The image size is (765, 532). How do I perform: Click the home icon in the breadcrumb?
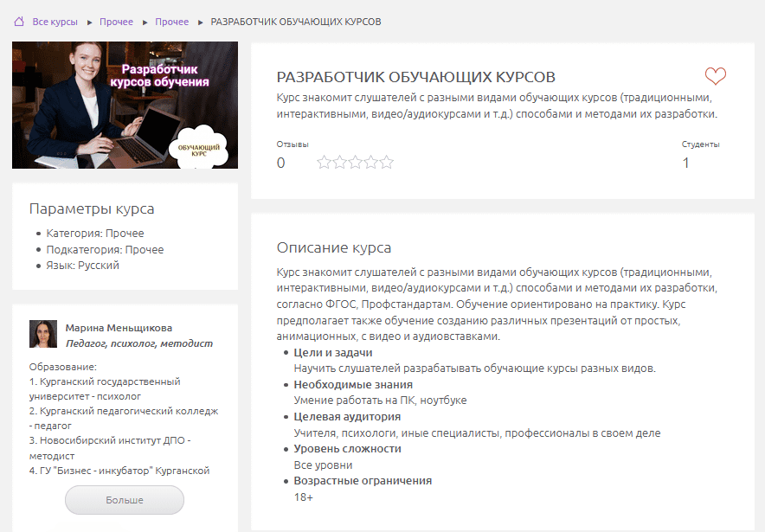coord(19,22)
